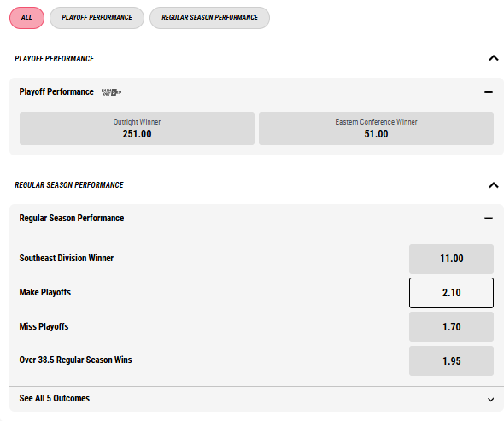Screen dimensions: 504x421
Task: Click the Southeast Division Winner label
Action: (67, 258)
